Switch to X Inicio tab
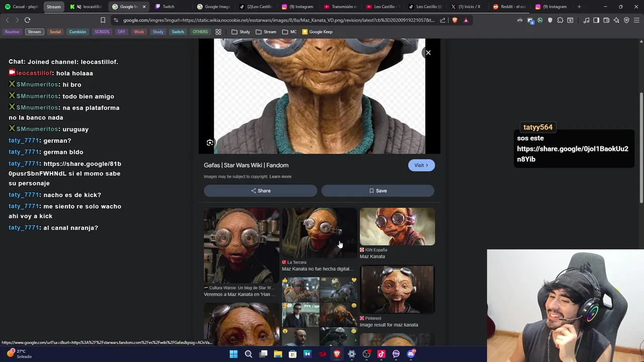This screenshot has height=362, width=644. (x=467, y=7)
